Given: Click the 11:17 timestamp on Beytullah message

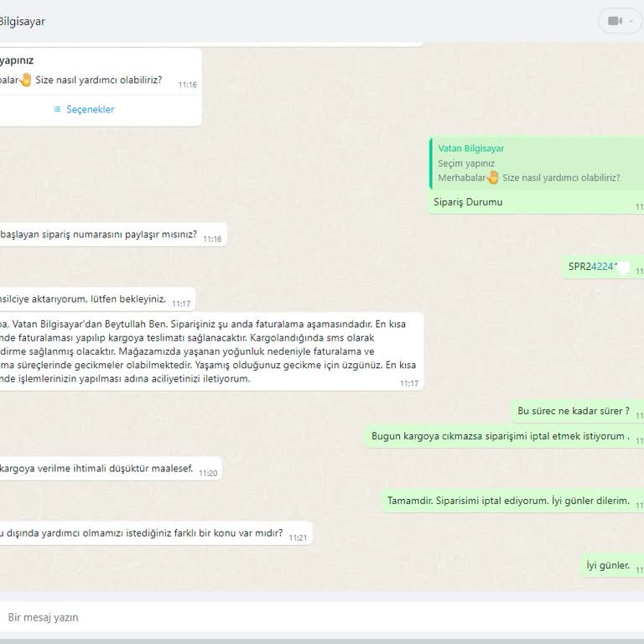Looking at the screenshot, I should [409, 383].
